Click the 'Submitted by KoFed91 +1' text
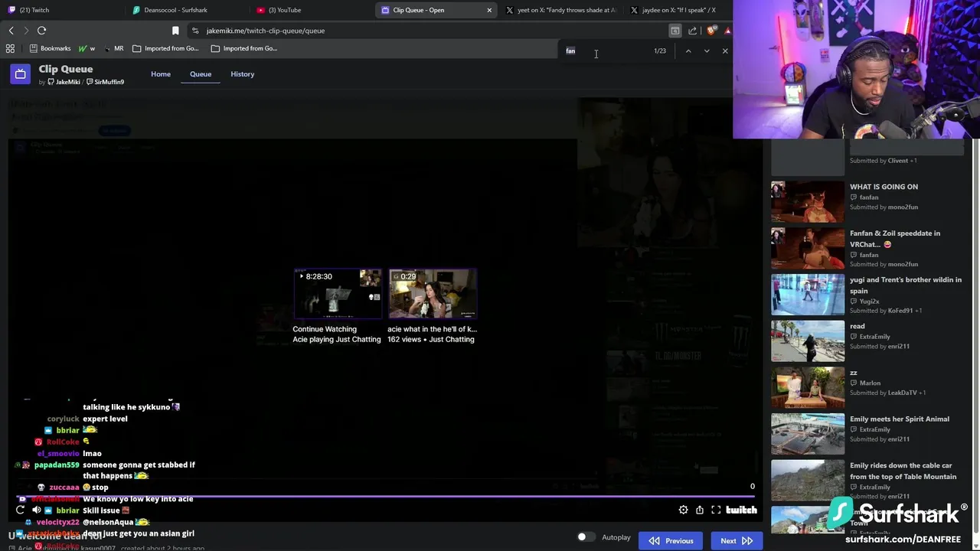This screenshot has width=980, height=551. [886, 311]
